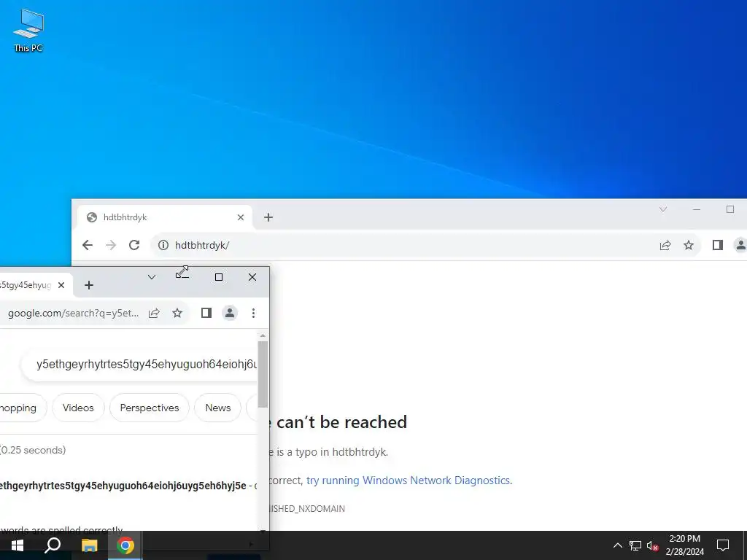Open side panel in the hdtbhtrdyk window
The width and height of the screenshot is (747, 560).
(718, 245)
